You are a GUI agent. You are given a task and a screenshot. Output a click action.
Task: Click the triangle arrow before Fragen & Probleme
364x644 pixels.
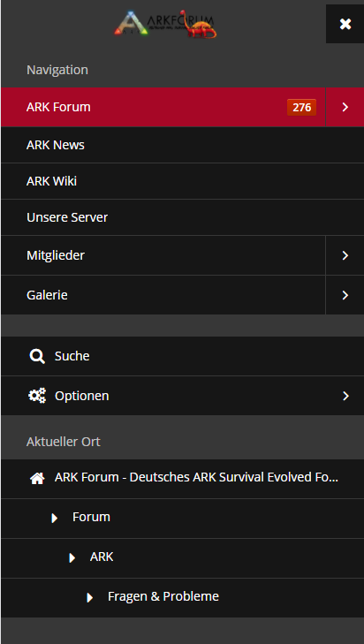90,597
